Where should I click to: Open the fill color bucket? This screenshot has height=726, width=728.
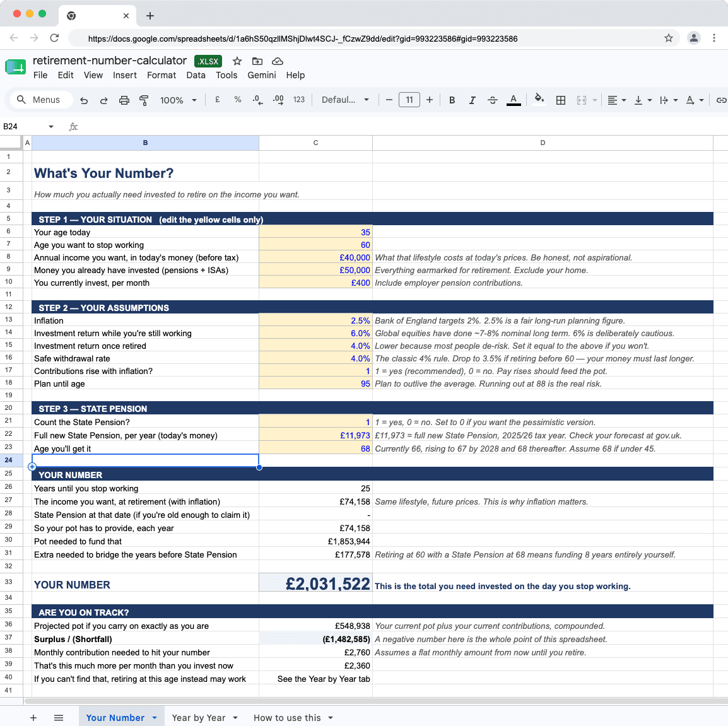[539, 99]
